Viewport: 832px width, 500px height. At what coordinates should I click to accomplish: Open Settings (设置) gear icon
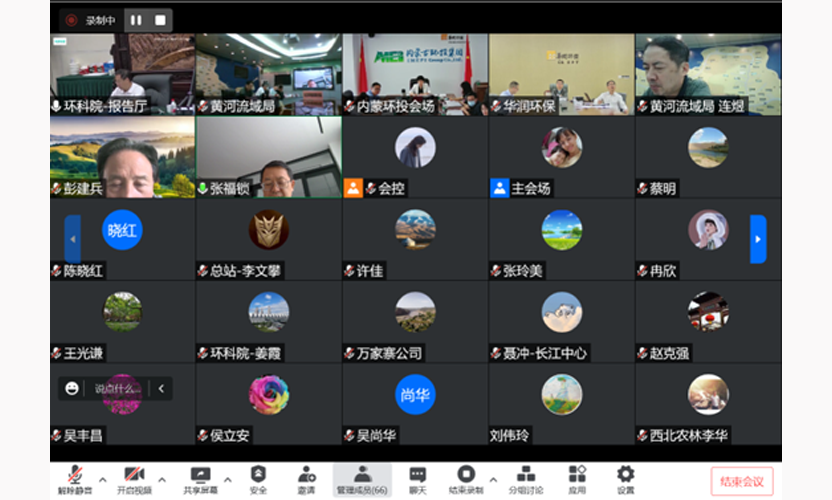(625, 476)
